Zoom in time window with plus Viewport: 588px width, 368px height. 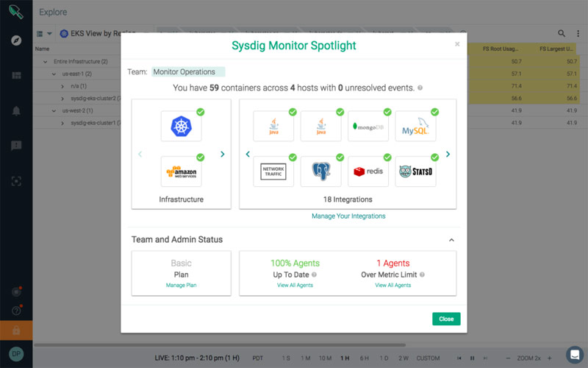point(549,358)
